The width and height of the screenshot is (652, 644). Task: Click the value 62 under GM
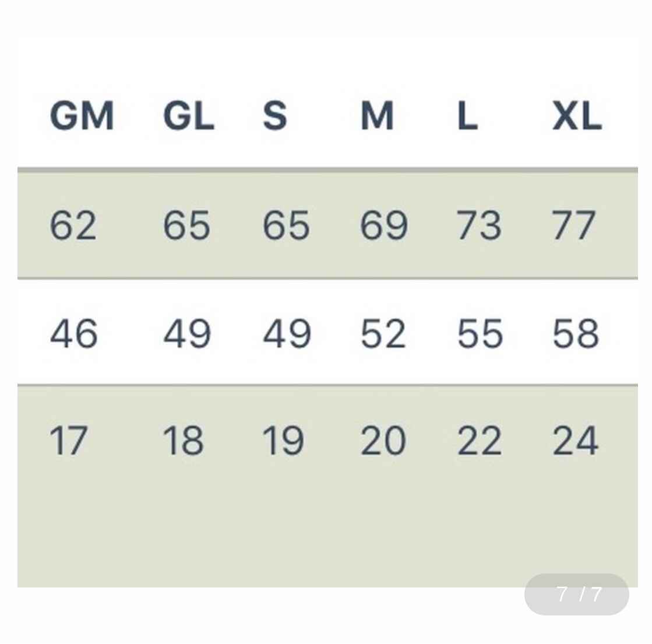coord(73,226)
